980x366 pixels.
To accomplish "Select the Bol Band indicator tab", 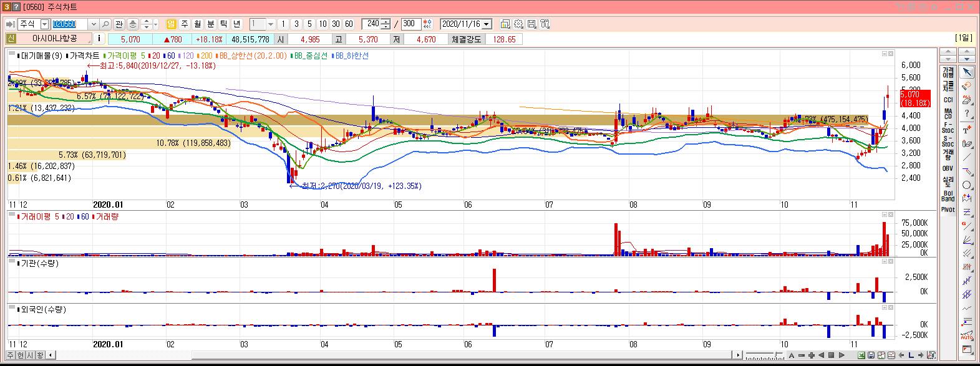I will coord(948,196).
